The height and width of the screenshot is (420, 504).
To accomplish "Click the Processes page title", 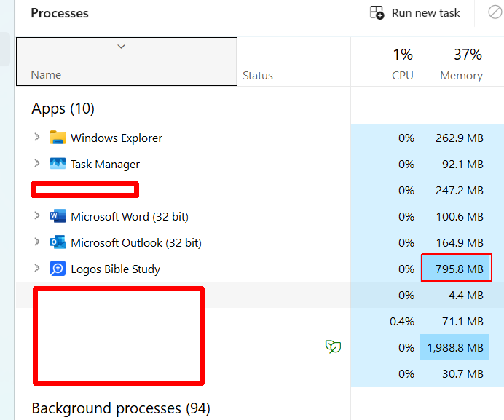I will click(60, 13).
